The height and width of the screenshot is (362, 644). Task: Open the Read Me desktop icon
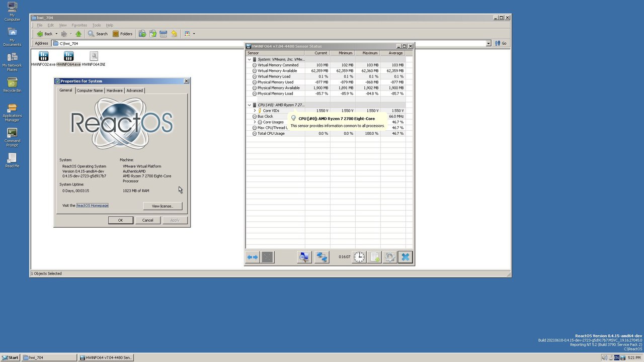point(12,160)
